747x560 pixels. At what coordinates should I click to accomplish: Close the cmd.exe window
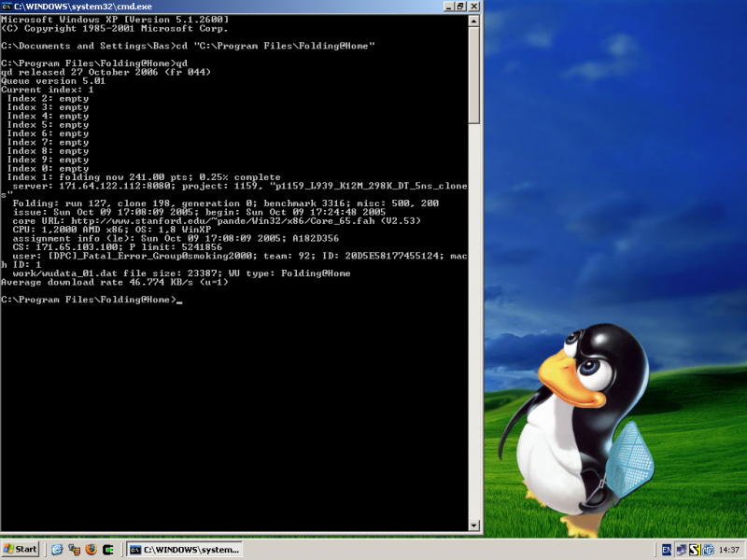point(474,7)
